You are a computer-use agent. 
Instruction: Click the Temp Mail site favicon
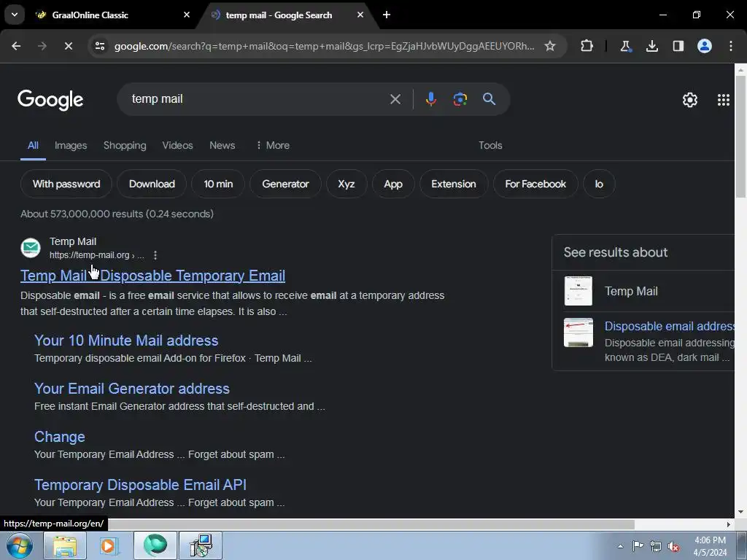[x=31, y=248]
